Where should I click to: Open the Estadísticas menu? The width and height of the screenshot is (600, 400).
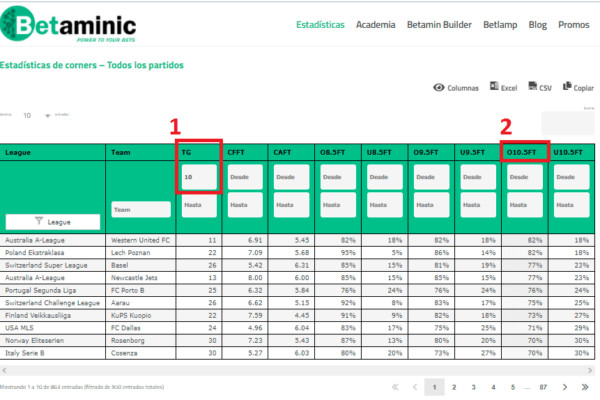(x=320, y=24)
